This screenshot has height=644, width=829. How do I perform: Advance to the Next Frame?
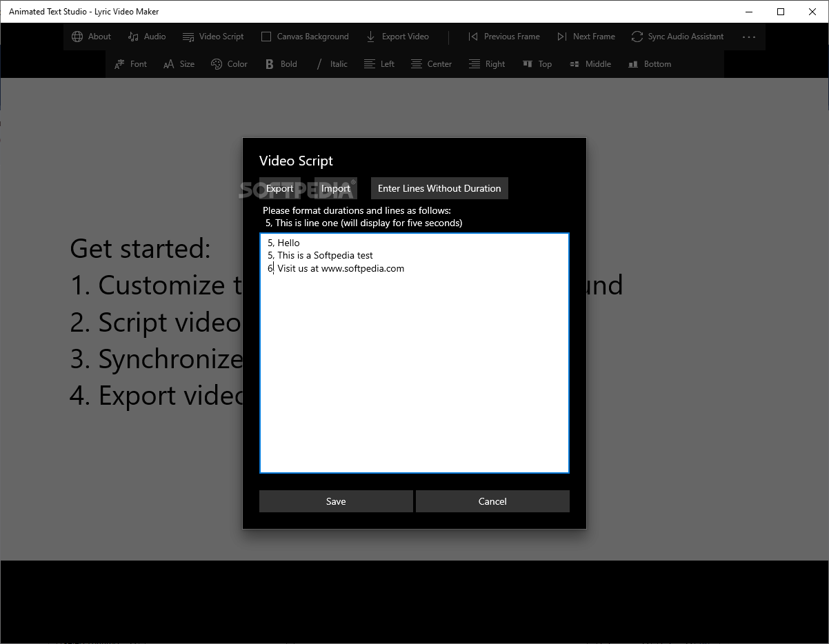pyautogui.click(x=586, y=36)
